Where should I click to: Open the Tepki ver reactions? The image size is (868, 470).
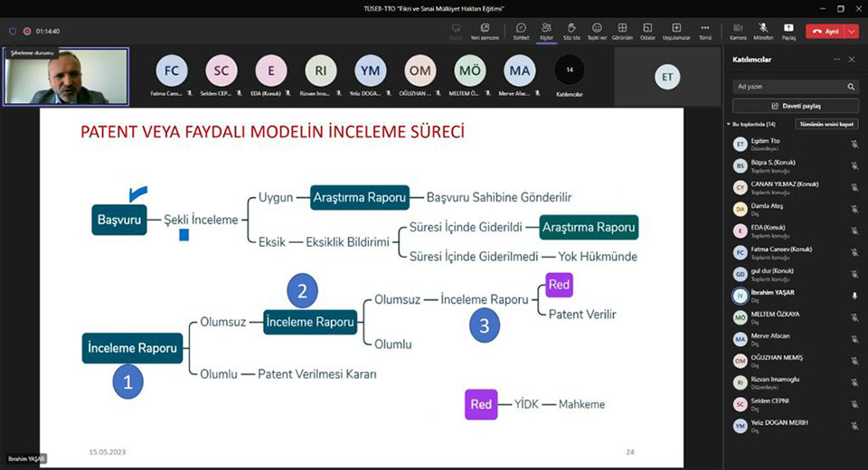597,31
